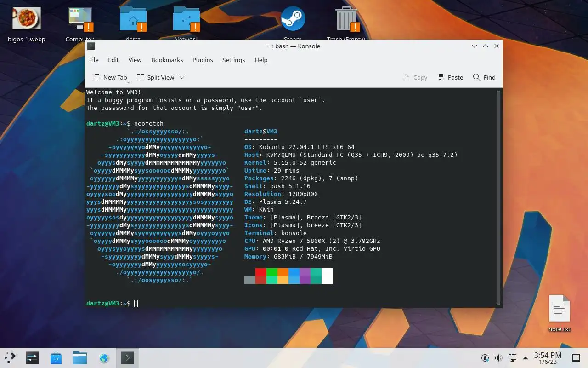Viewport: 588px width, 368px height.
Task: Open the Plugins menu
Action: click(x=203, y=60)
